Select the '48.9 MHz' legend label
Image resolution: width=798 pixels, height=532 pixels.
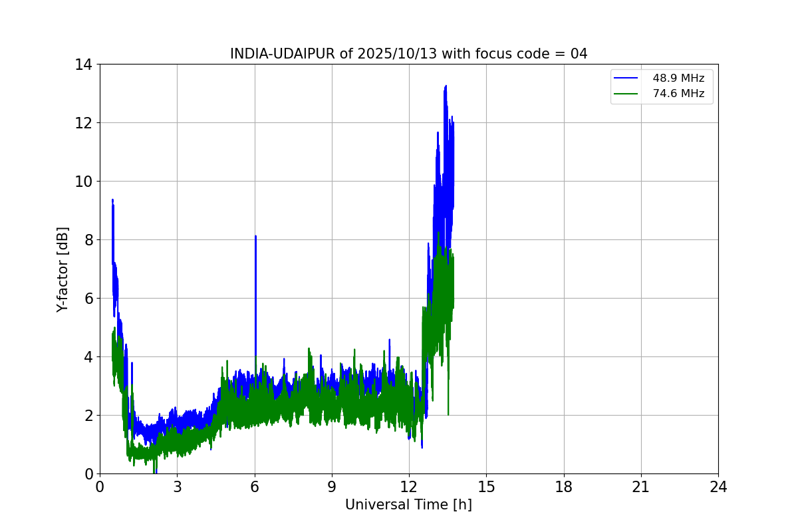pos(678,78)
